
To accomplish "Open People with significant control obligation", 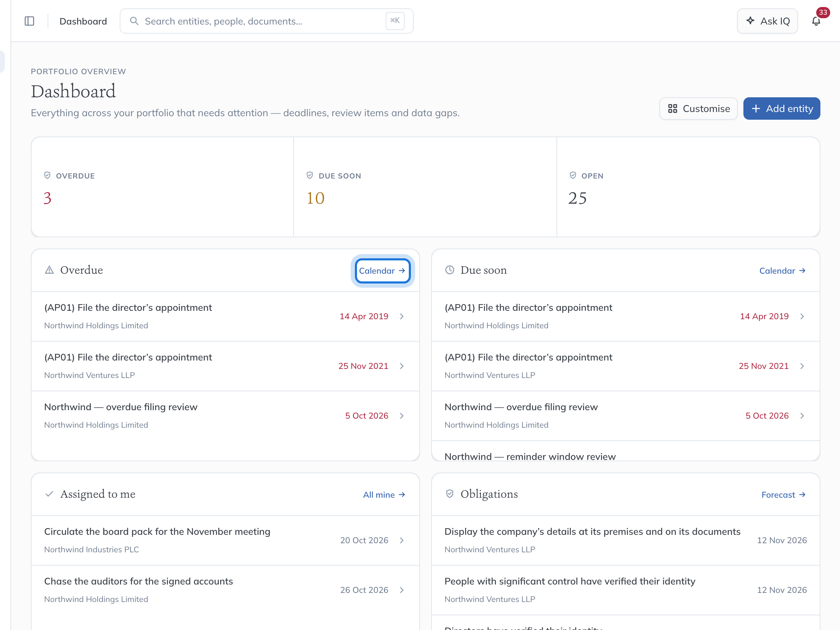I will (625, 590).
